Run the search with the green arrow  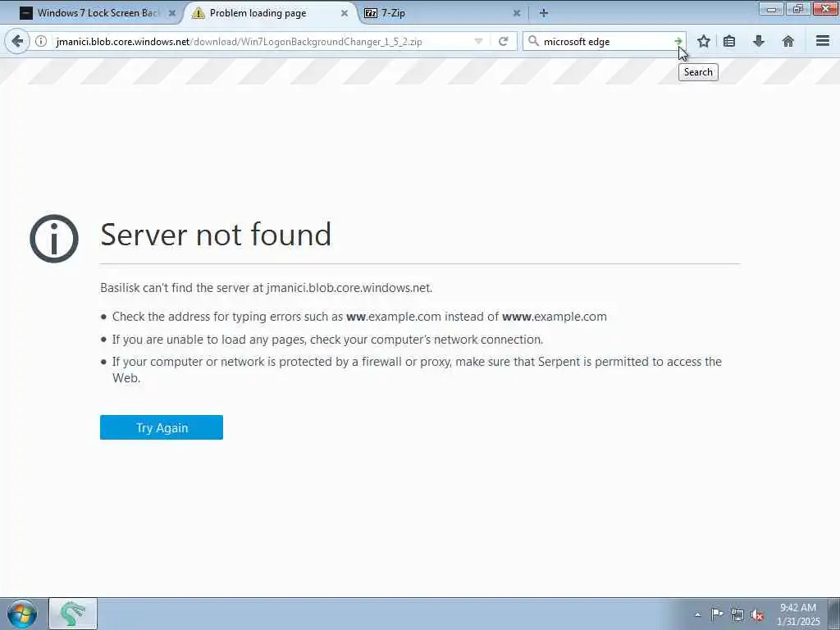[x=678, y=41]
